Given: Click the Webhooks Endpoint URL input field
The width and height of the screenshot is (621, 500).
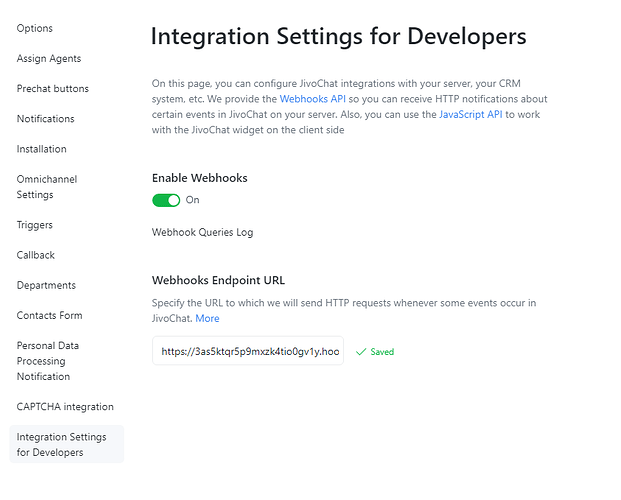Looking at the screenshot, I should click(x=247, y=352).
